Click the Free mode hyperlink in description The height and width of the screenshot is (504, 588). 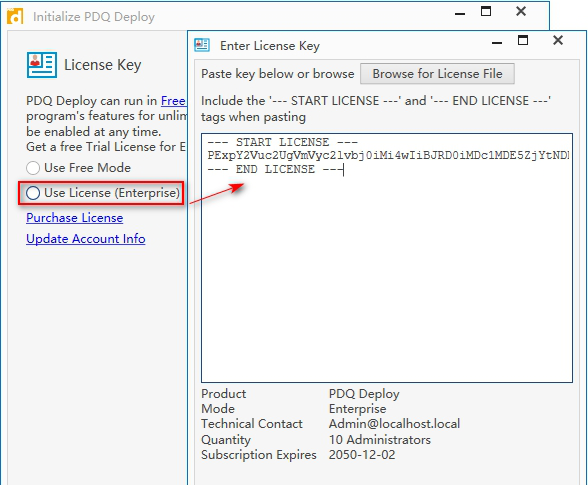[173, 100]
